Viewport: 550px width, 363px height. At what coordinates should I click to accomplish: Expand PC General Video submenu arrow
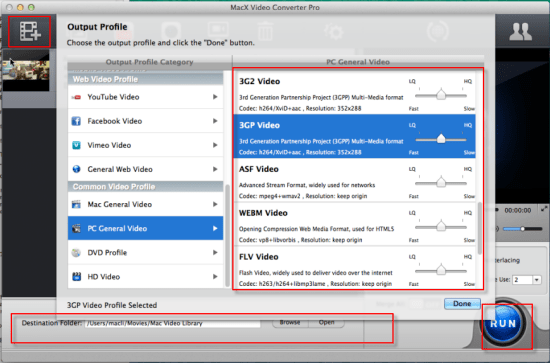(x=215, y=229)
